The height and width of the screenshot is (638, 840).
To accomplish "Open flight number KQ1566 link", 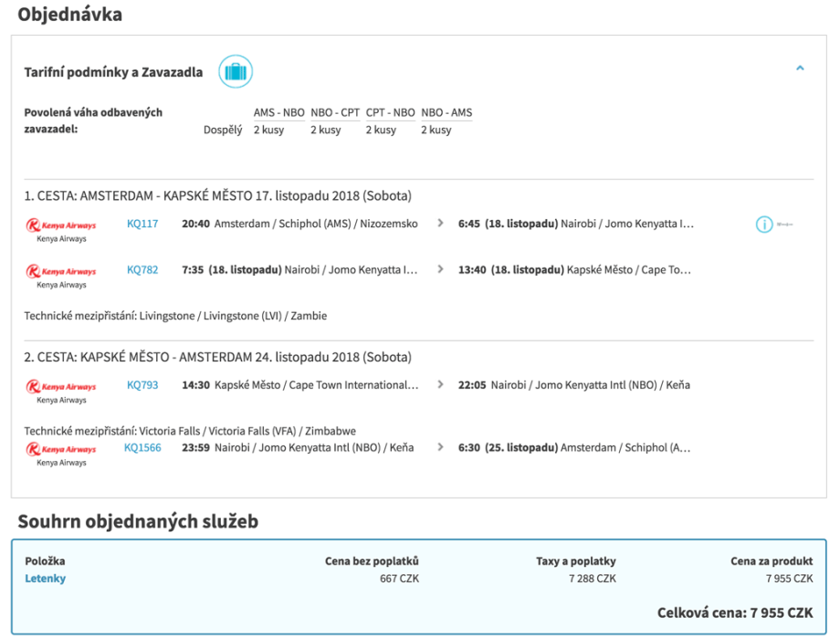I will click(x=142, y=448).
